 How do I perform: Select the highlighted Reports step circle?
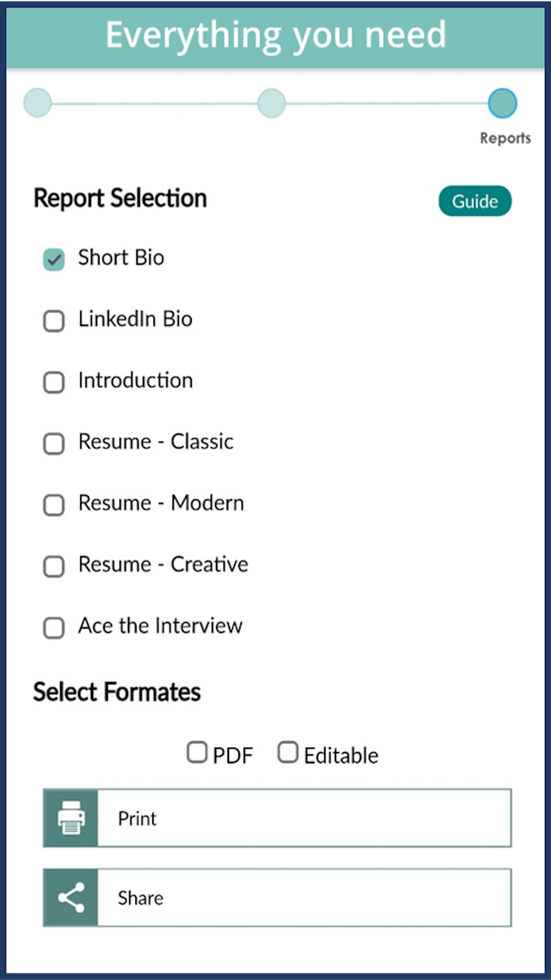tap(501, 103)
